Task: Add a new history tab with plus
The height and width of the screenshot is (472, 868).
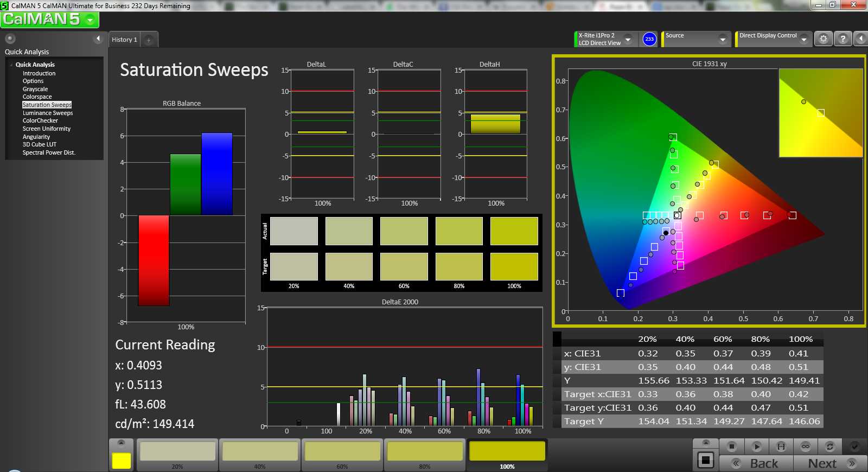Action: (149, 40)
